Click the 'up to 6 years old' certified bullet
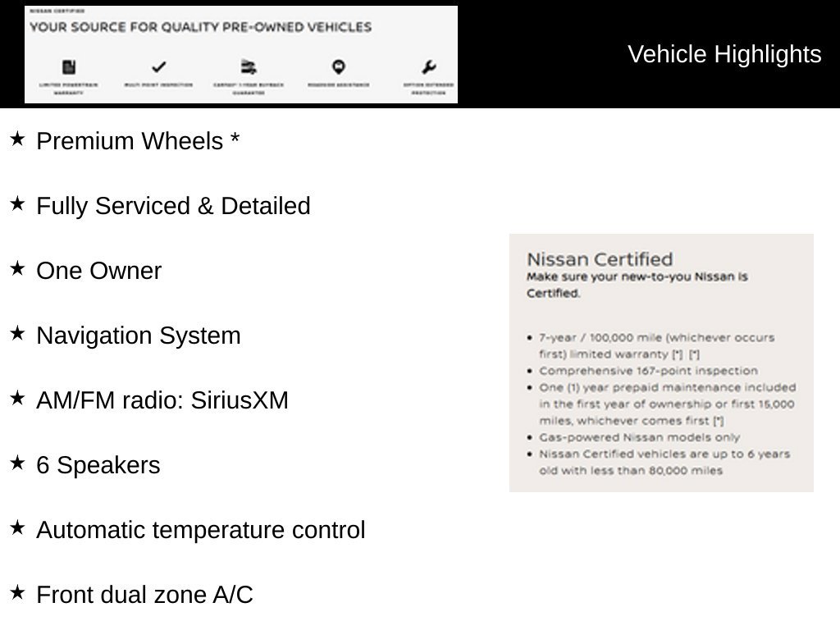The width and height of the screenshot is (840, 630). 664,463
